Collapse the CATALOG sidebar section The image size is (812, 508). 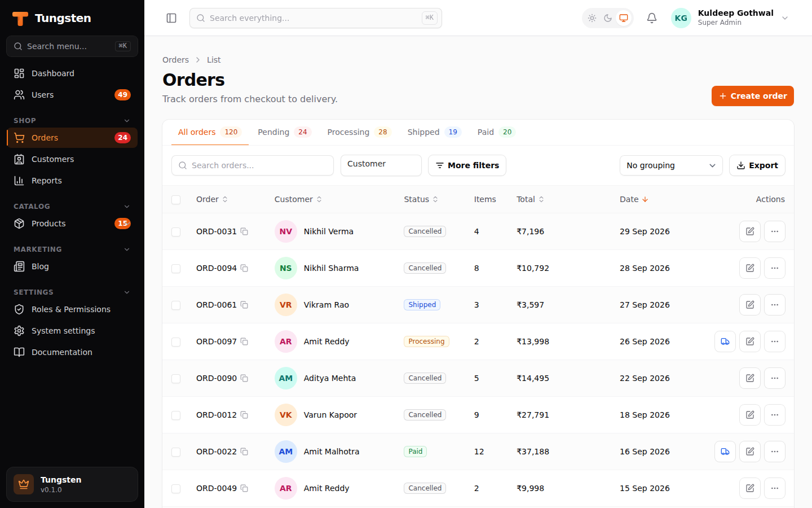(x=72, y=206)
